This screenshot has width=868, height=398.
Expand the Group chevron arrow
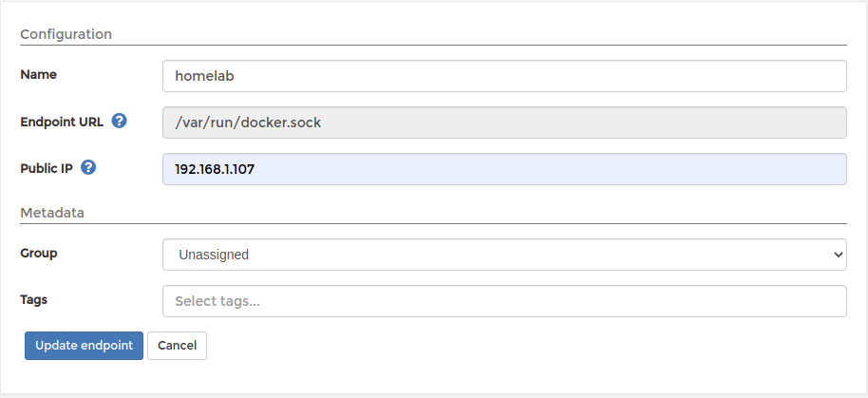837,255
